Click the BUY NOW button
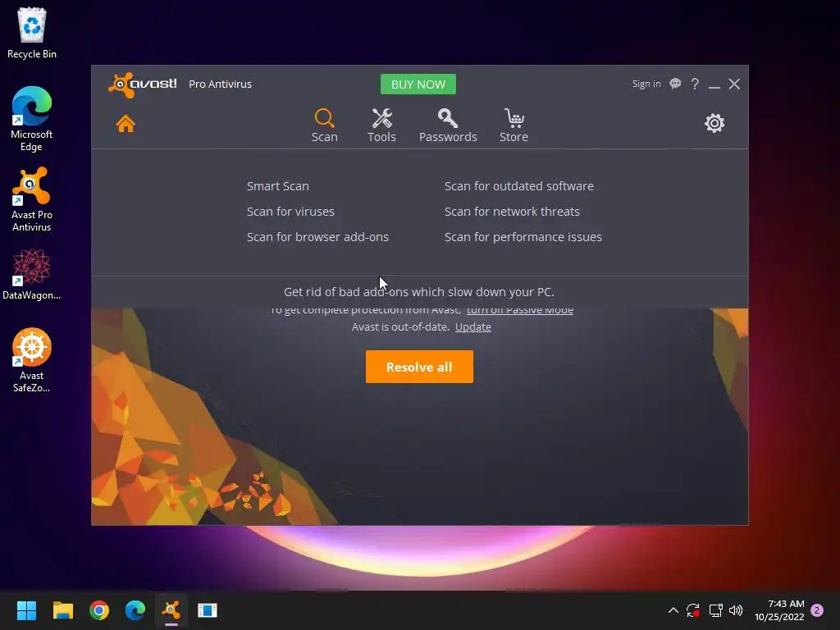The image size is (840, 630). pyautogui.click(x=418, y=84)
